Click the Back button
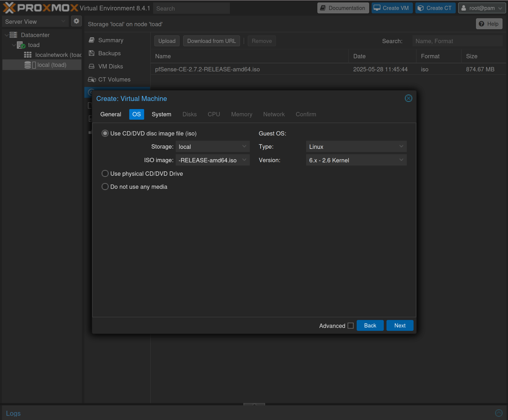 point(370,325)
